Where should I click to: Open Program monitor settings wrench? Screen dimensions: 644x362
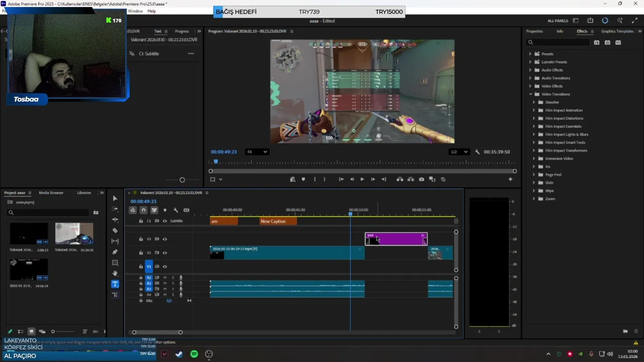[x=477, y=152]
